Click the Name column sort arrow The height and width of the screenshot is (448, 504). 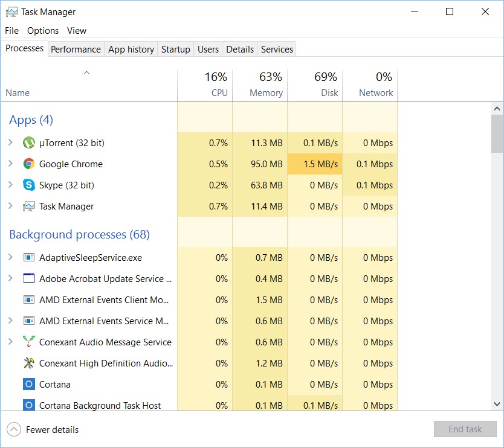[x=86, y=72]
